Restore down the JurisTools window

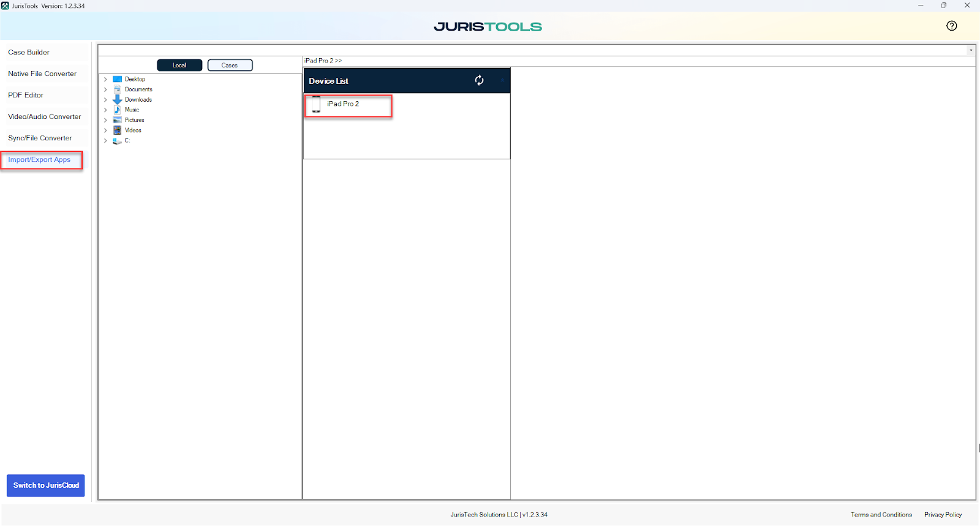point(944,6)
